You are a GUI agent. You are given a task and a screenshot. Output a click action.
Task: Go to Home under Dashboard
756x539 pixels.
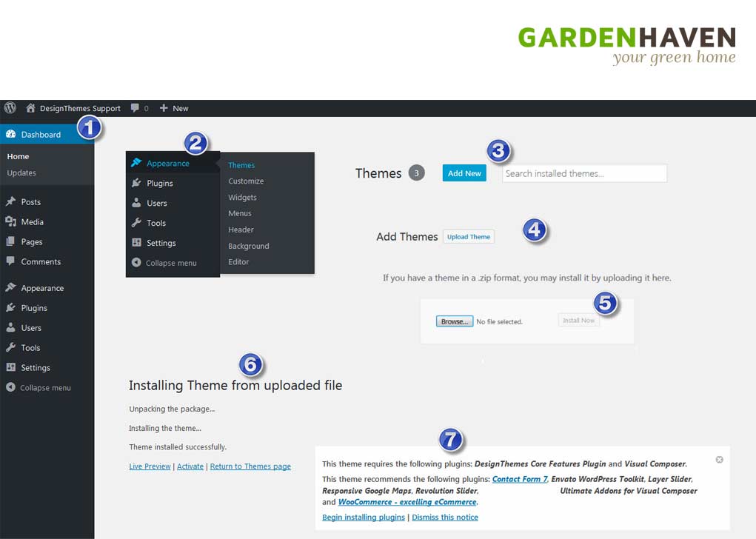pyautogui.click(x=18, y=156)
